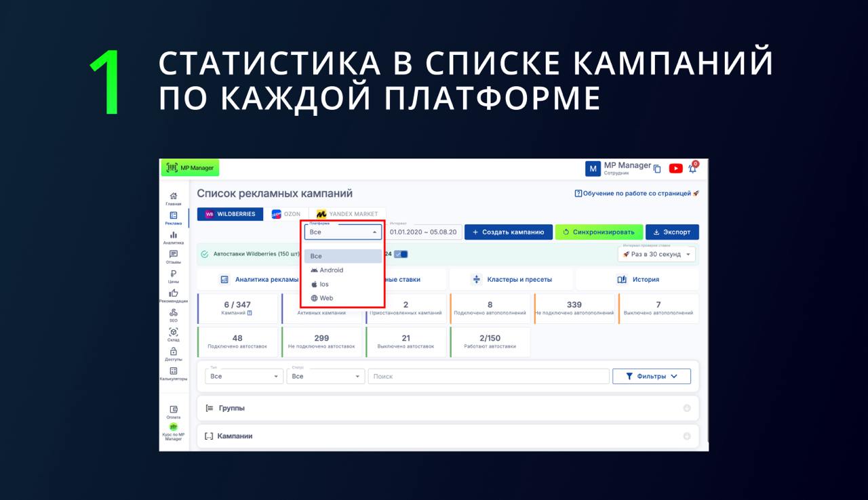868x500 pixels.
Task: Click the copy icon beside MP Manager
Action: pos(657,169)
